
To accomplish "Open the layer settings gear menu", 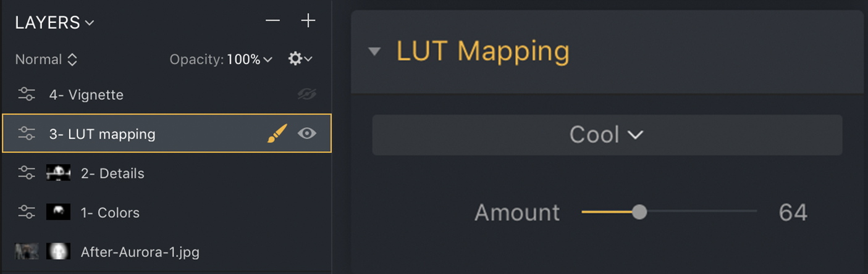I will [300, 59].
